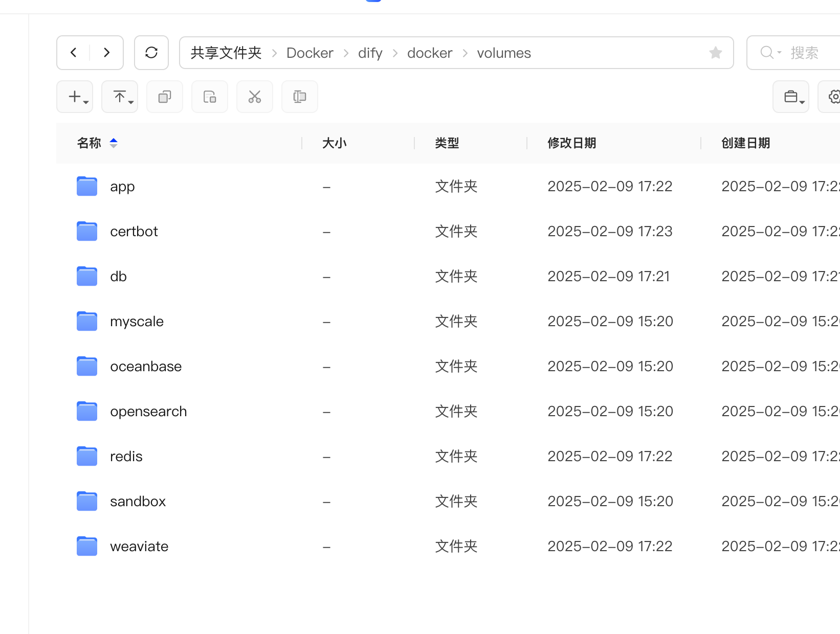Click the scissors cut icon
The width and height of the screenshot is (840, 634).
[255, 97]
